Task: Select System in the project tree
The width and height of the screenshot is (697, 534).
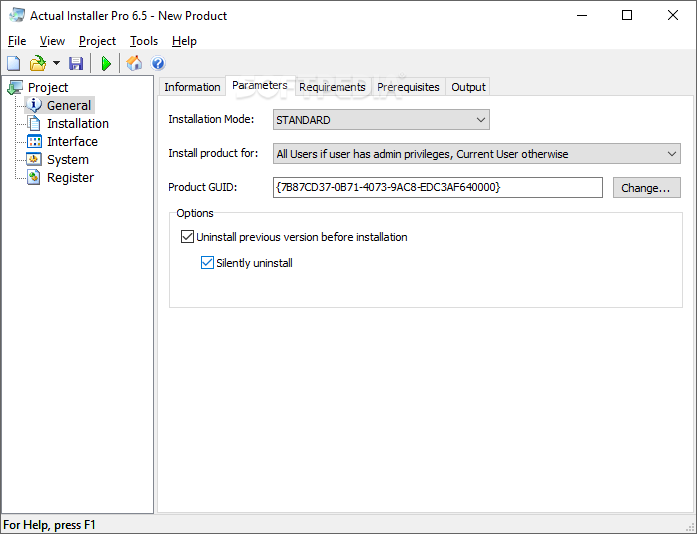Action: 68,159
